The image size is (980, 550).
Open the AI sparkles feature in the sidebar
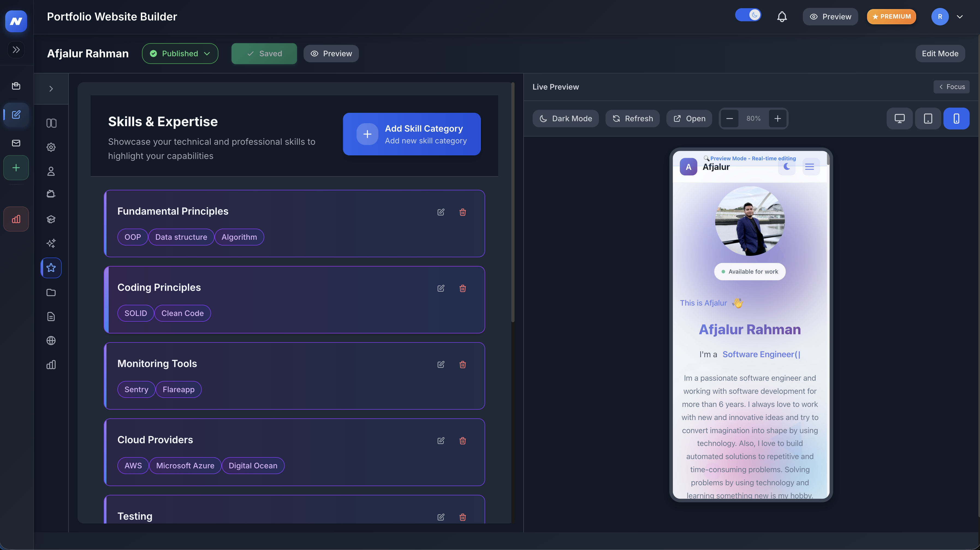pos(51,243)
